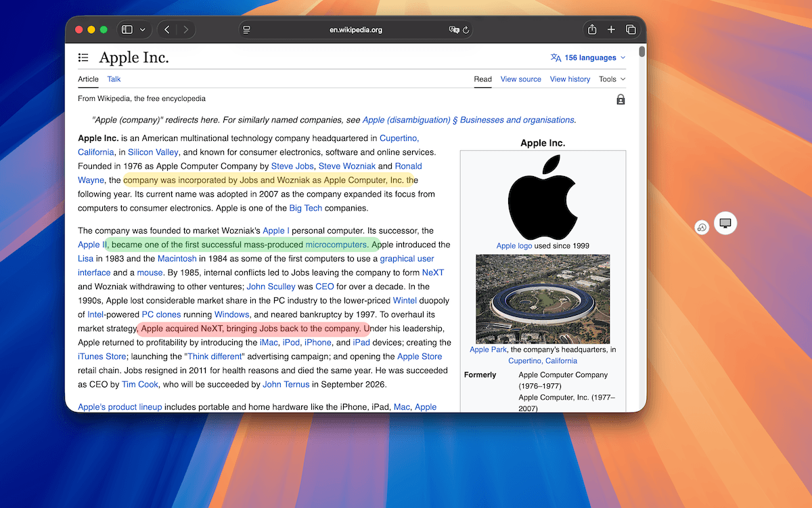Screen dimensions: 812x508
Task: Open the John Sculley link
Action: pos(271,287)
